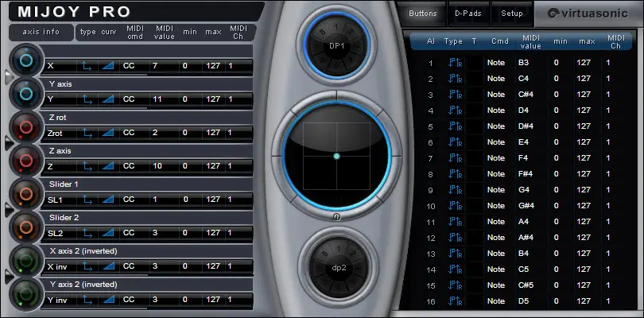Click the red Z axis knob

pyautogui.click(x=26, y=161)
